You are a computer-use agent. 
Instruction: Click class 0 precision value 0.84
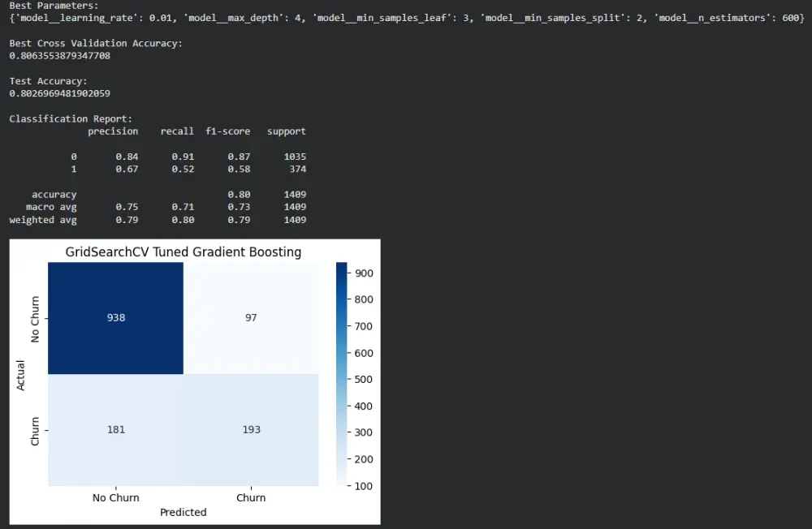[127, 157]
